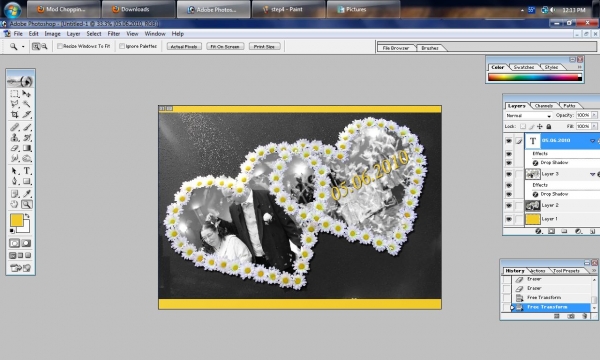Toggle Drop Shadow visibility under 05.06.2010 layer
This screenshot has width=600, height=360.
(508, 163)
